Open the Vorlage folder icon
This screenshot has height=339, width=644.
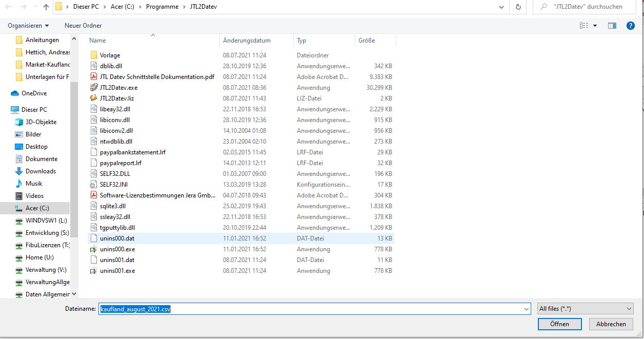tap(93, 55)
